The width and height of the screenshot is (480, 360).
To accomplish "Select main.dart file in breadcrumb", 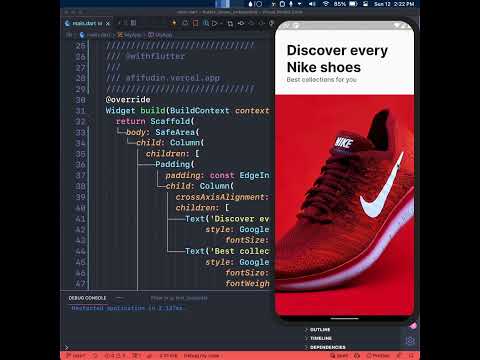I will click(x=96, y=35).
